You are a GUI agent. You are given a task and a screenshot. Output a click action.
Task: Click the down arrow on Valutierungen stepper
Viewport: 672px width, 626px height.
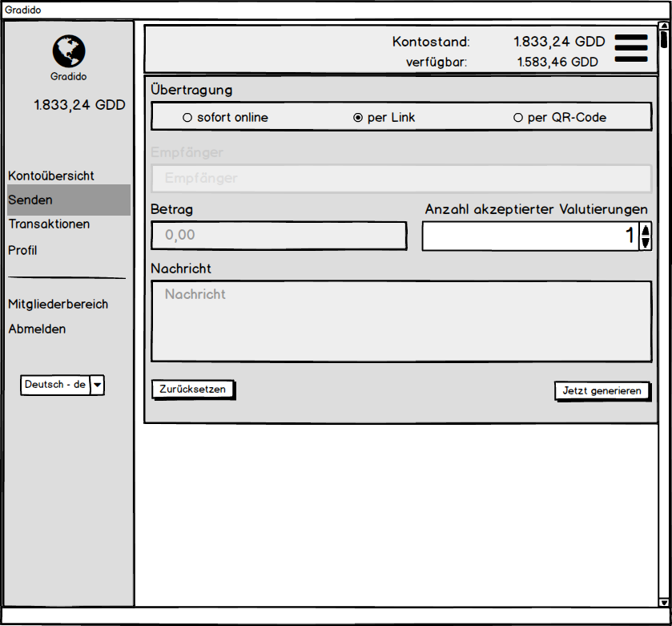coord(645,241)
